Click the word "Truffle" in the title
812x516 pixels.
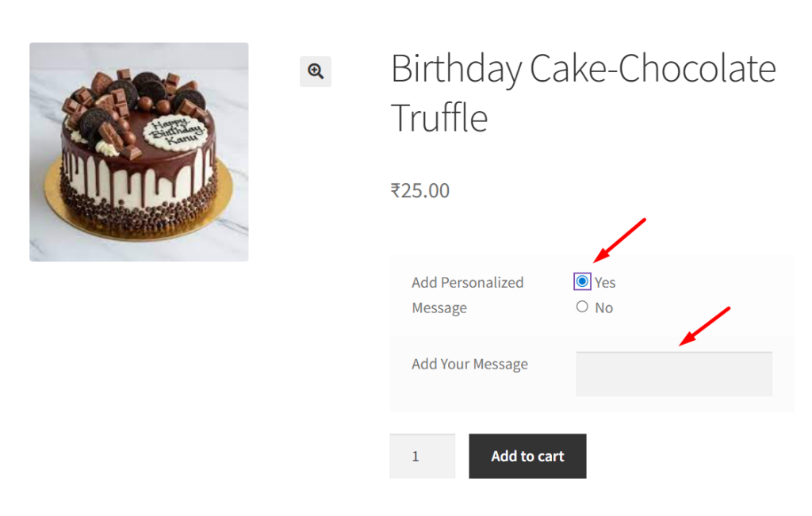(x=439, y=118)
